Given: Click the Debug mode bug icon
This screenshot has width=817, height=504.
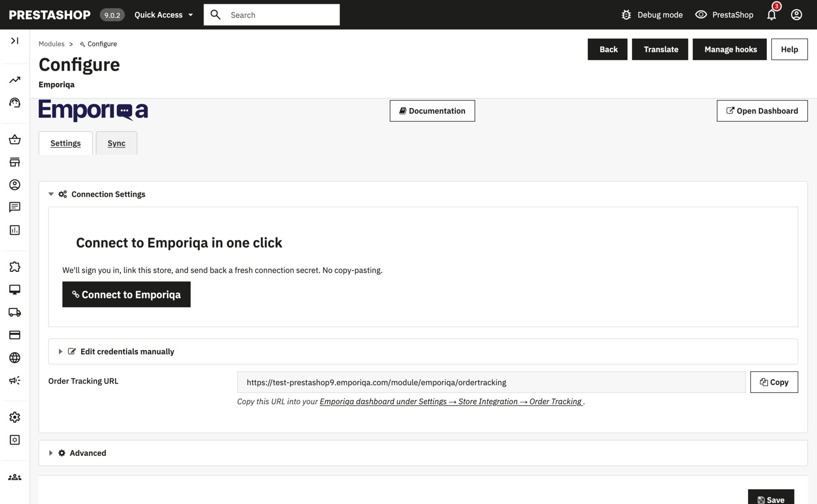Looking at the screenshot, I should [626, 15].
